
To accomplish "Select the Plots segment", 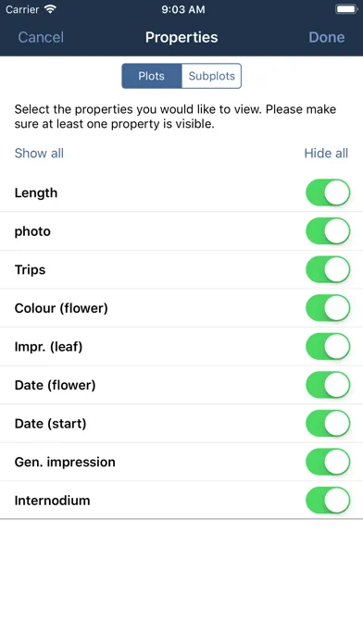I will point(151,76).
